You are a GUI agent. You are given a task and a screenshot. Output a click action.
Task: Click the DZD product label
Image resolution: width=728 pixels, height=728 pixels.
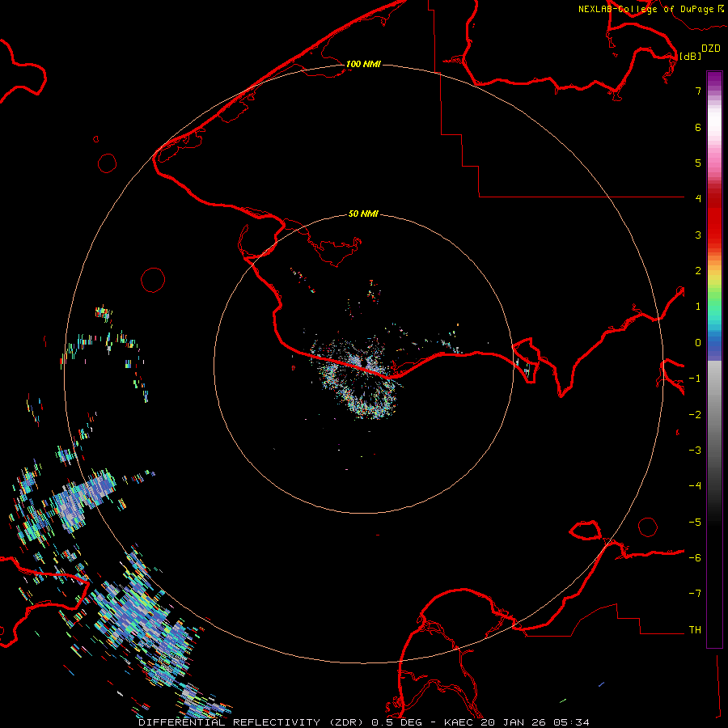point(711,49)
